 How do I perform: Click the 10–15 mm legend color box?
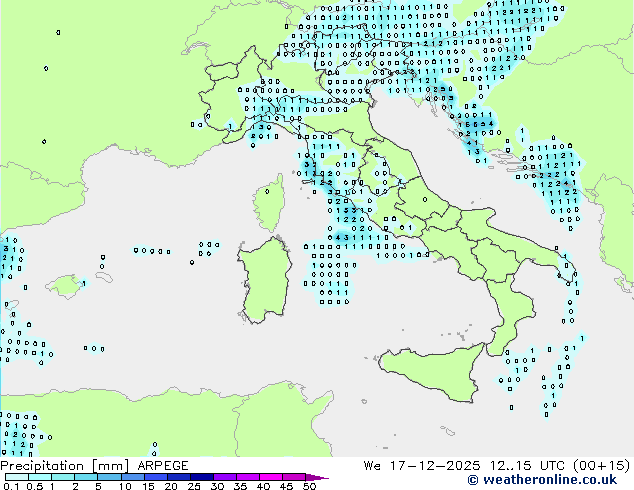[x=133, y=477]
